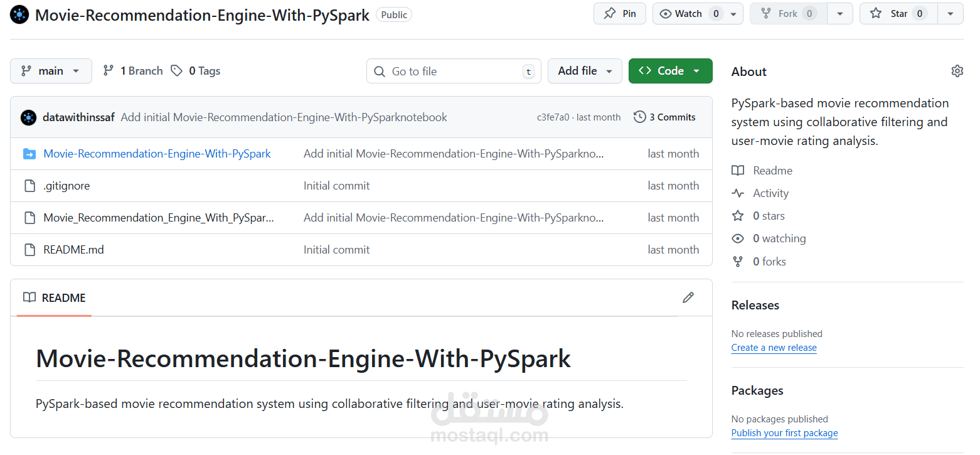Click the Activity pulse icon

point(738,193)
